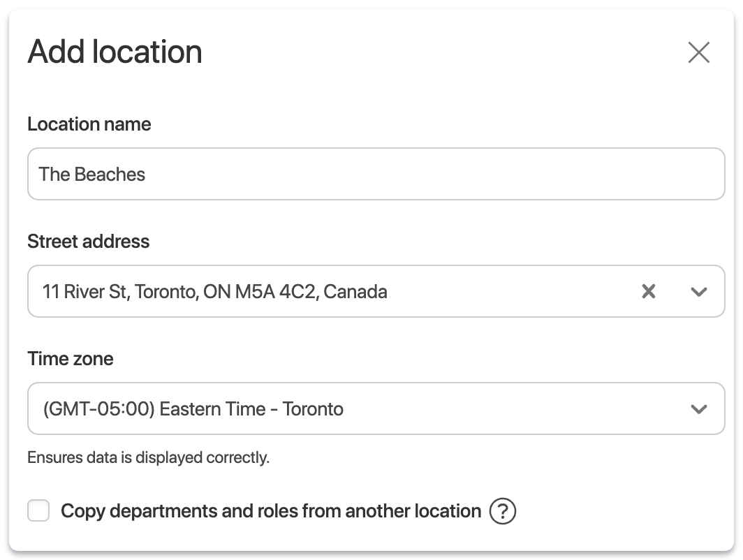
Task: Click the 'Location name' field label
Action: (89, 124)
